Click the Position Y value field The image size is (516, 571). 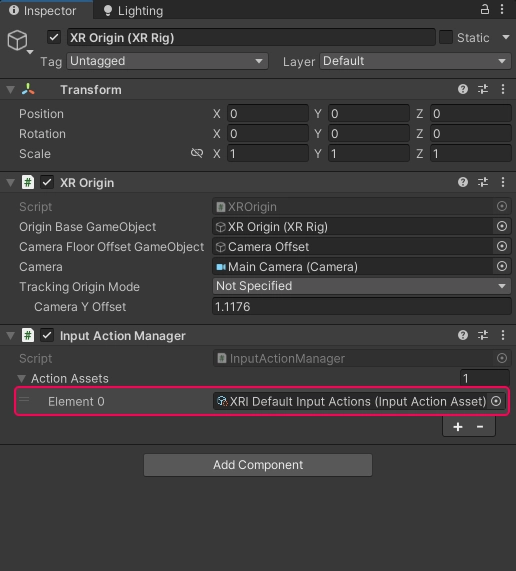click(x=369, y=114)
